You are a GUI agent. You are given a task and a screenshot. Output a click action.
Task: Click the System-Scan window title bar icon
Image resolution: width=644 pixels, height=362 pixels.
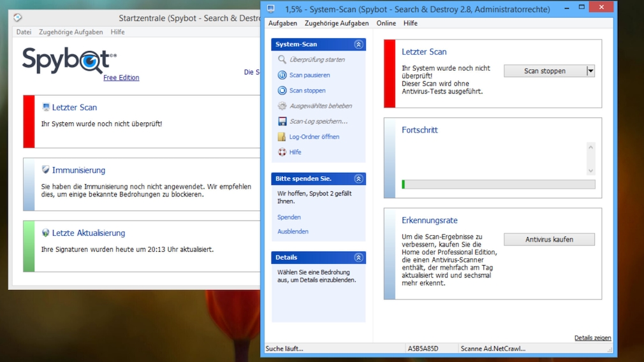point(270,9)
